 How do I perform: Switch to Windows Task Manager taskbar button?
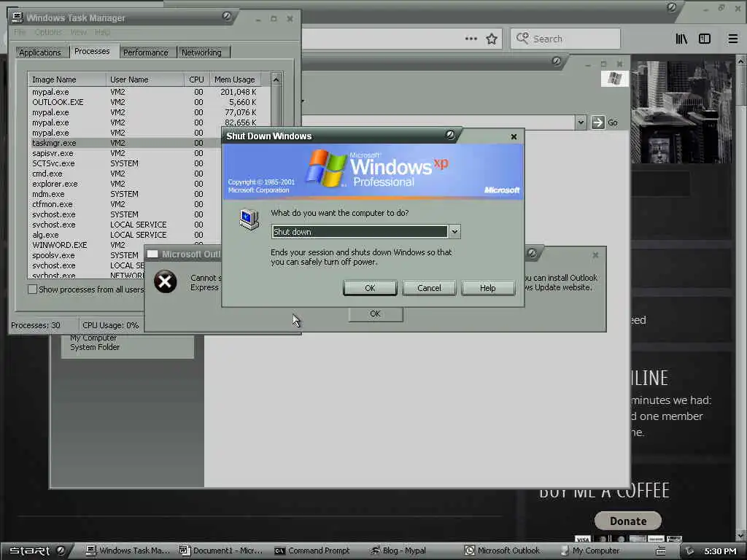128,551
